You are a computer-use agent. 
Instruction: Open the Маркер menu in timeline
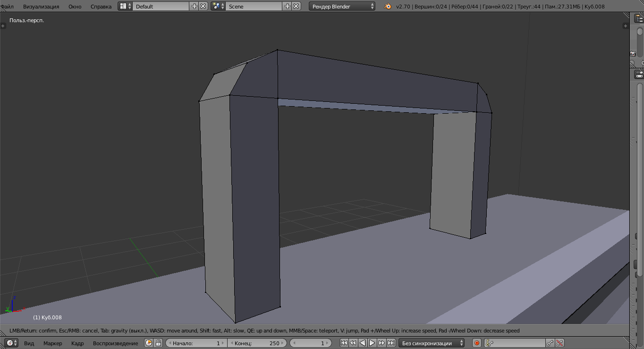(x=52, y=343)
